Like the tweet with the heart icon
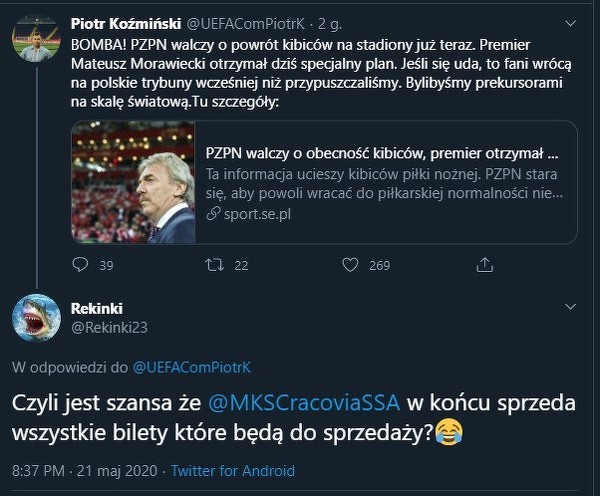The image size is (600, 496). click(x=349, y=265)
